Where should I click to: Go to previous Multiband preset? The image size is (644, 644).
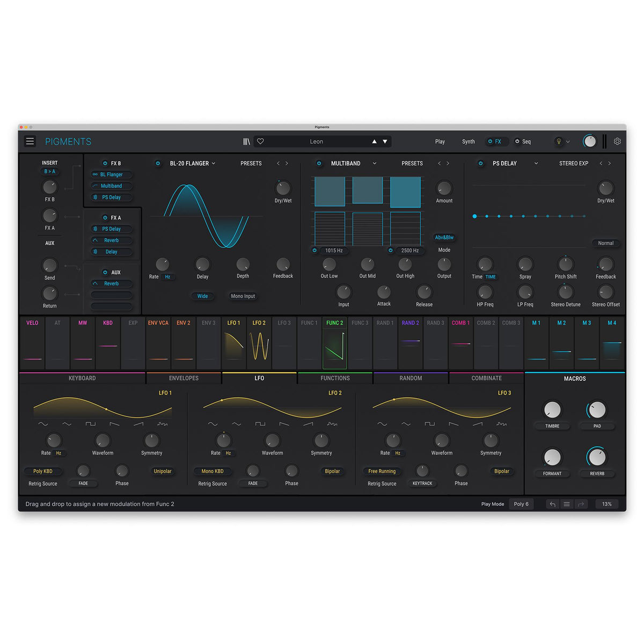[439, 163]
